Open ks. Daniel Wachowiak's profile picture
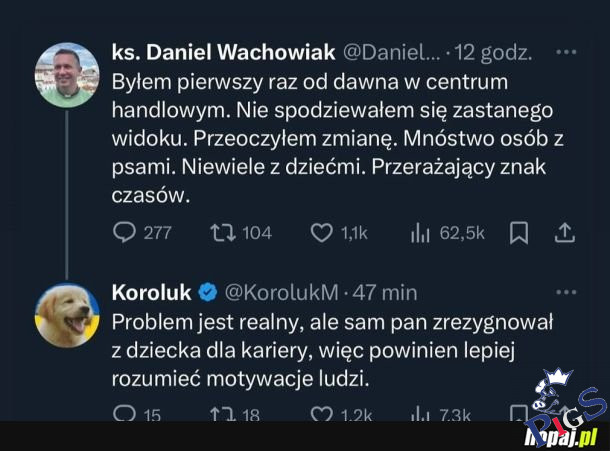This screenshot has width=610, height=451. [67, 75]
